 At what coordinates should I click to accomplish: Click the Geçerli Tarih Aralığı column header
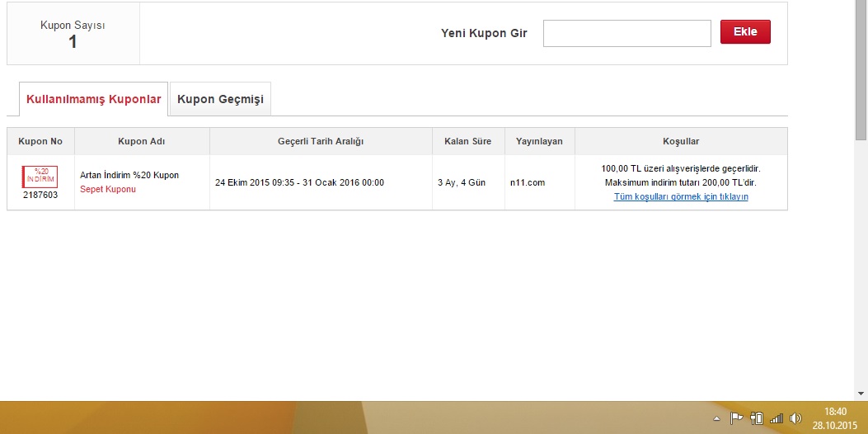pos(321,141)
